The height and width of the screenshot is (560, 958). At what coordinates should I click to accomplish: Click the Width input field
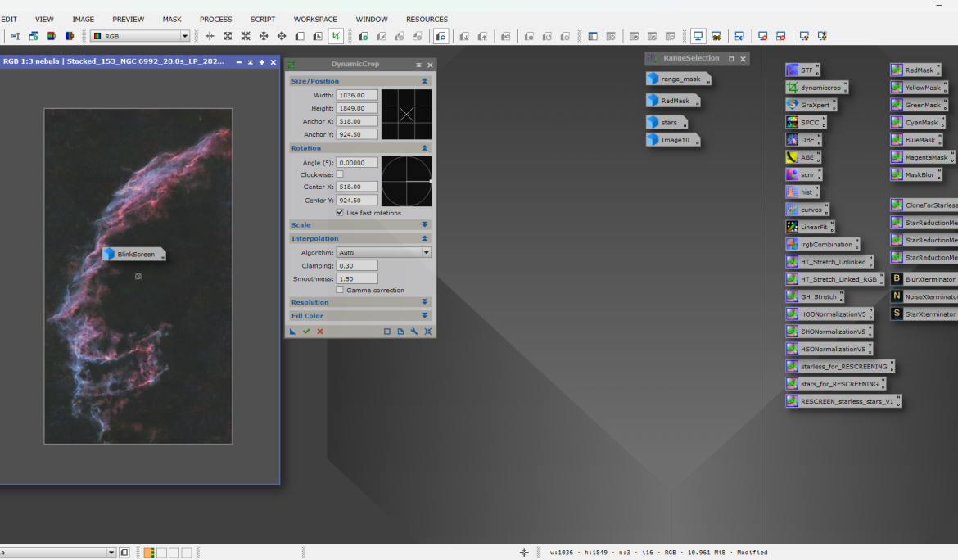(x=357, y=95)
